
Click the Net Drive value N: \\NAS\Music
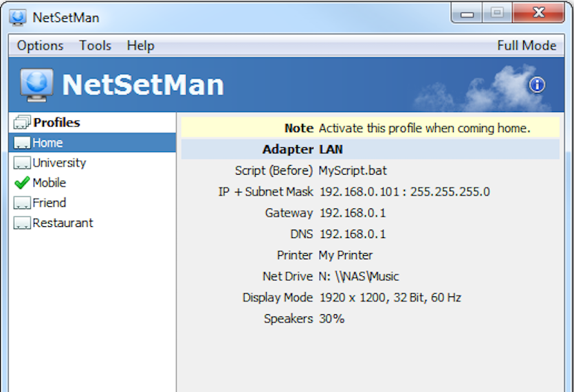tap(359, 276)
